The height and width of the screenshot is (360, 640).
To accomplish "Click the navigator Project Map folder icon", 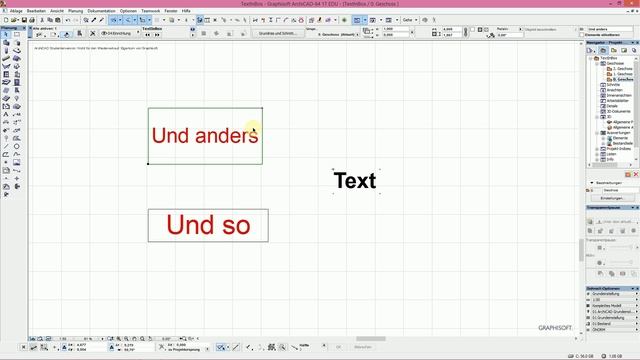I will [x=603, y=50].
